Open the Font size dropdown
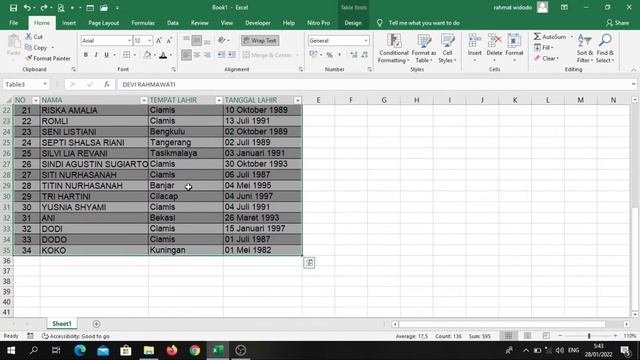This screenshot has width=640, height=360. coord(150,40)
